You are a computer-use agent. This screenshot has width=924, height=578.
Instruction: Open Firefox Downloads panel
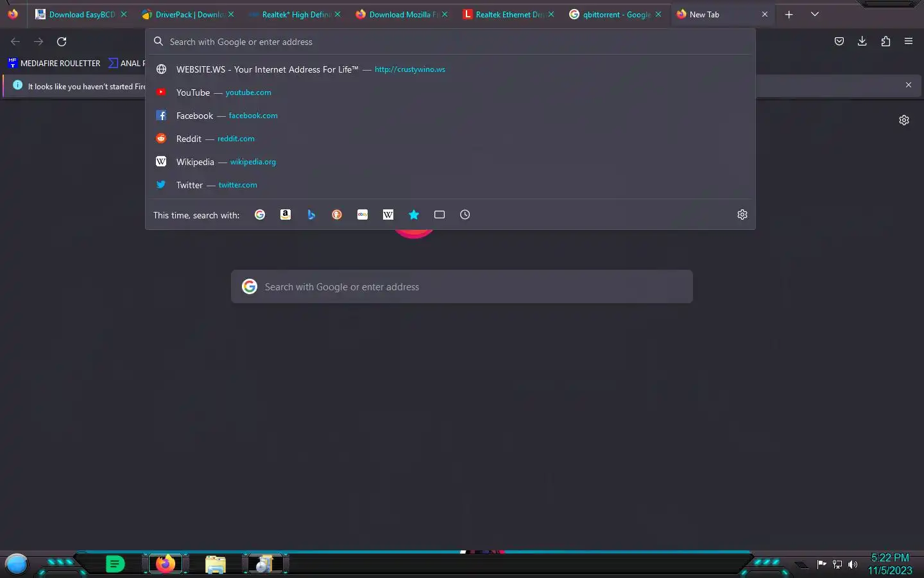pyautogui.click(x=862, y=41)
